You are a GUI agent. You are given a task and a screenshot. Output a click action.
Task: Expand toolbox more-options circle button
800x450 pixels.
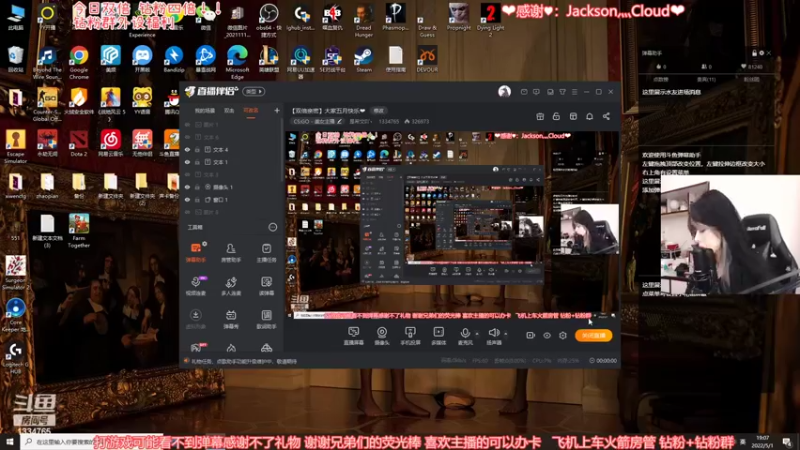[273, 227]
